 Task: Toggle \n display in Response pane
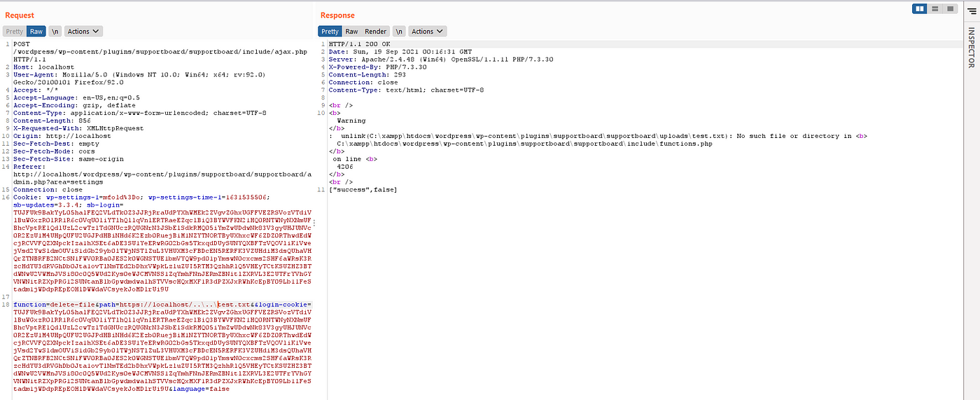(398, 32)
